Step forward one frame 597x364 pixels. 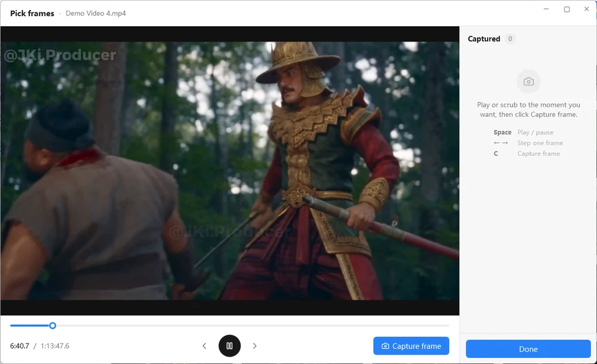(x=255, y=346)
